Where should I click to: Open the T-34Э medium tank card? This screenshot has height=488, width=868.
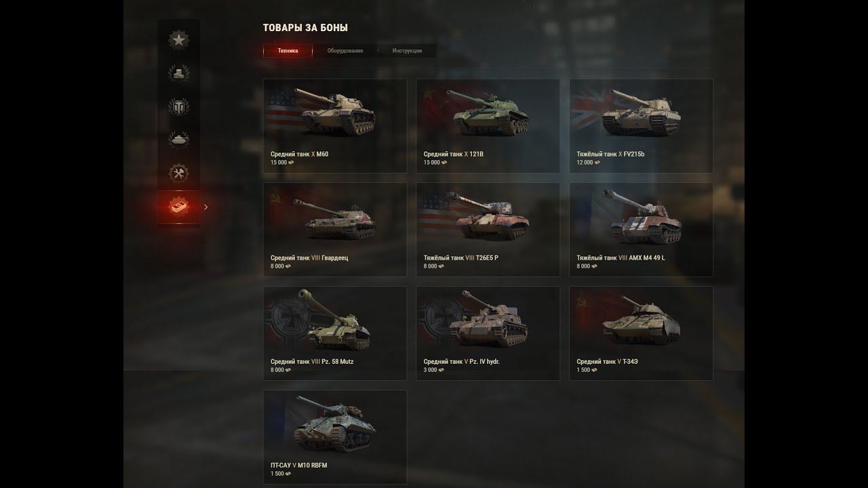point(641,333)
